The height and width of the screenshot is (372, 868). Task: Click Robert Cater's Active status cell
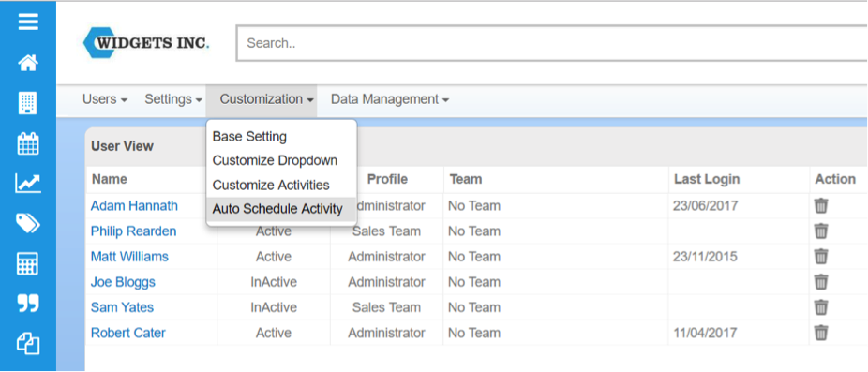click(274, 333)
